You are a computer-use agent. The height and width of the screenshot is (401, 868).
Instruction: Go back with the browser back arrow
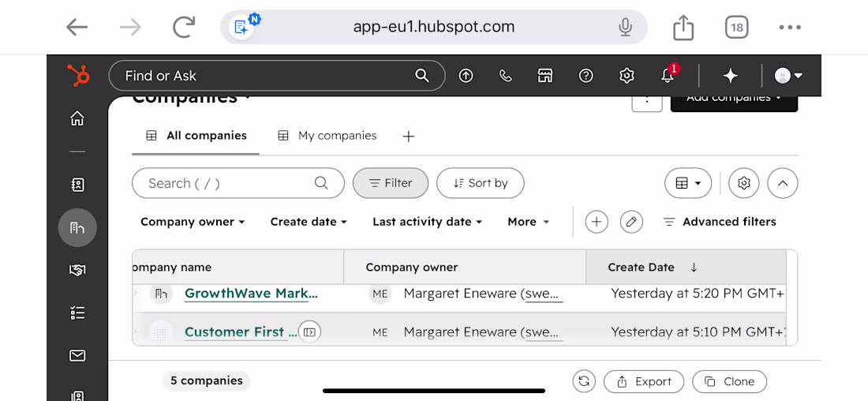[x=77, y=27]
